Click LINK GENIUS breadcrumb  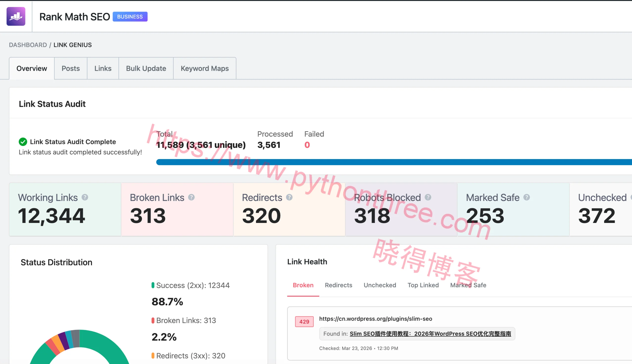[73, 45]
